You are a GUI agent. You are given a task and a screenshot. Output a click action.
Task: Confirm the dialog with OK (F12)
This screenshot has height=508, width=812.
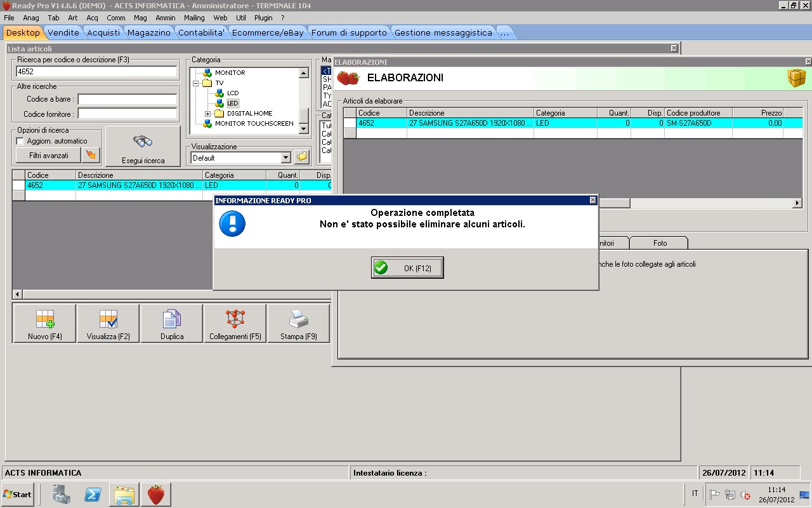coord(407,268)
